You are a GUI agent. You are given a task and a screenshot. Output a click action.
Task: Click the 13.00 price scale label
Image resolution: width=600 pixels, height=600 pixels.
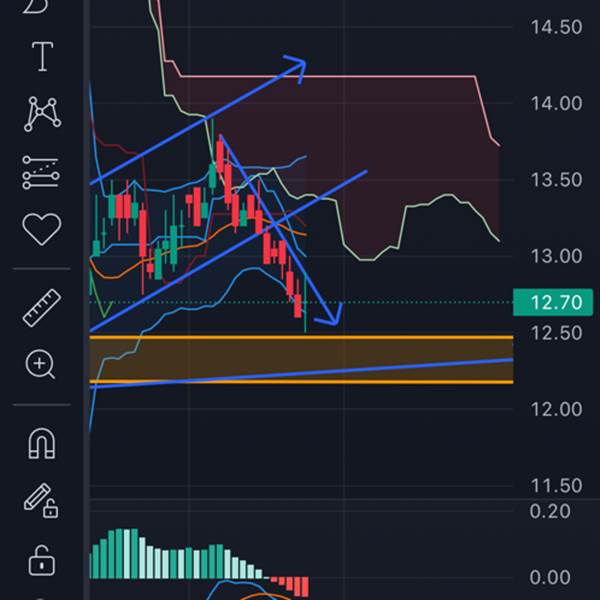click(556, 256)
